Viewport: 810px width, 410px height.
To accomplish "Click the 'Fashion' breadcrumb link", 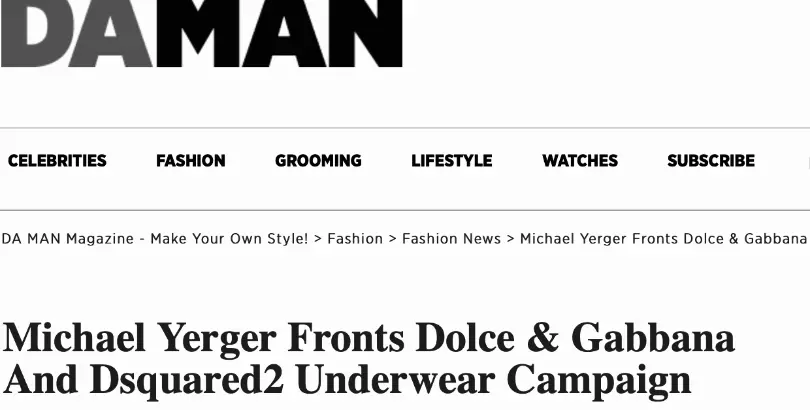I will click(355, 239).
